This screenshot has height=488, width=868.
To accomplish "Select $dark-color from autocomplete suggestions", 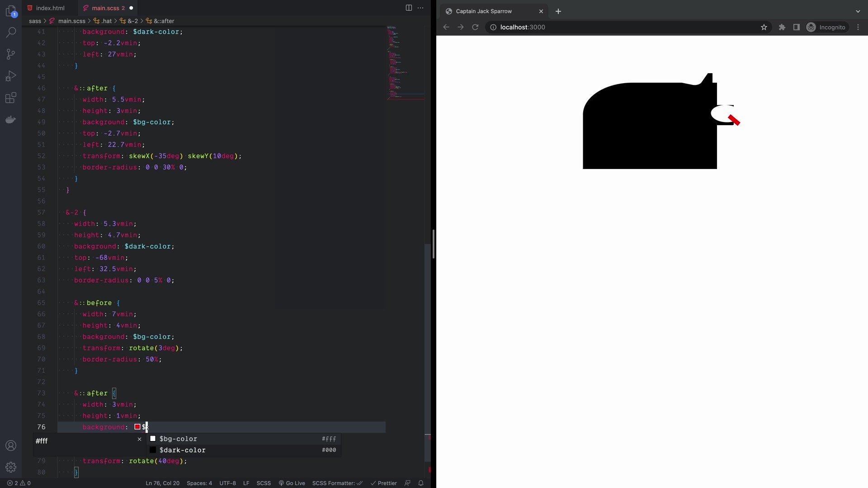I will (x=183, y=450).
